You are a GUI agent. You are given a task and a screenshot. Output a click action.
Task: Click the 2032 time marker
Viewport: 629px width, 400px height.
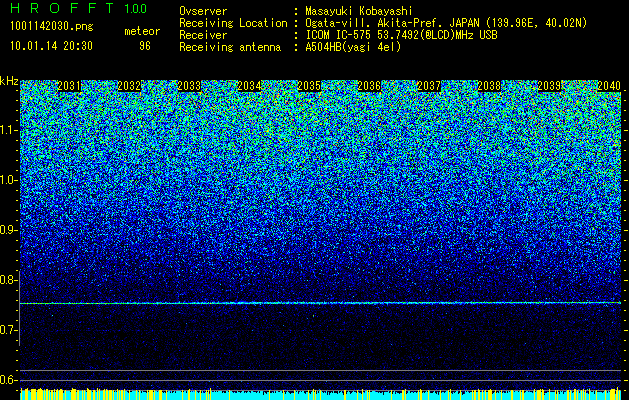(129, 86)
